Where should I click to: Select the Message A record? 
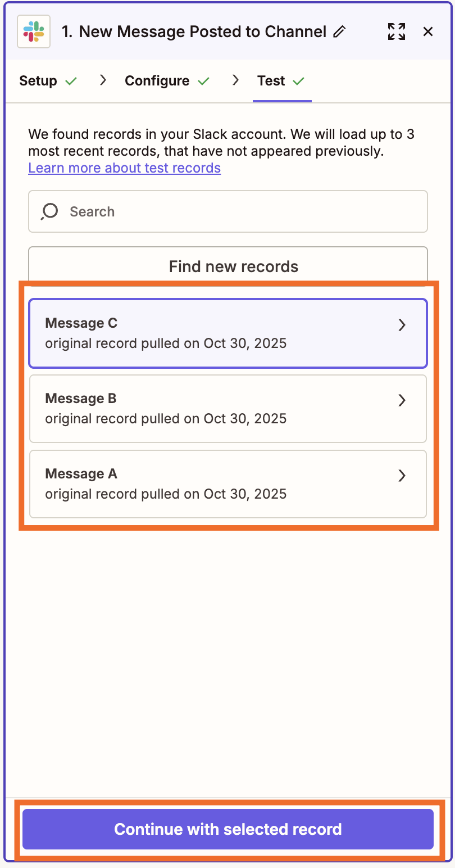tap(213, 483)
